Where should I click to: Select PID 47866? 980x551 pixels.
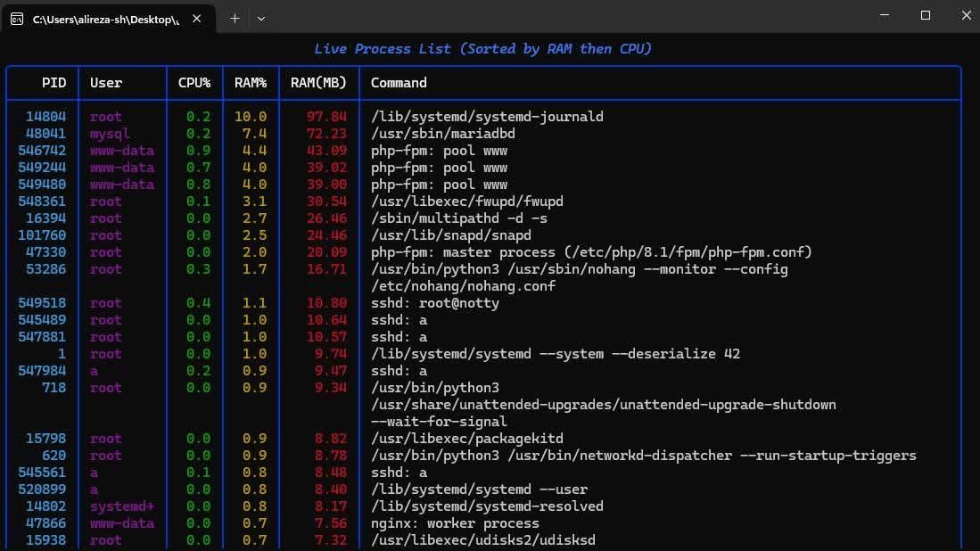pyautogui.click(x=45, y=522)
